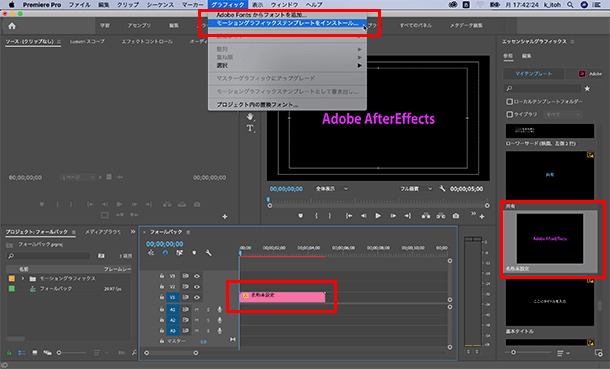Mark In point in Program Monitor

click(x=316, y=215)
